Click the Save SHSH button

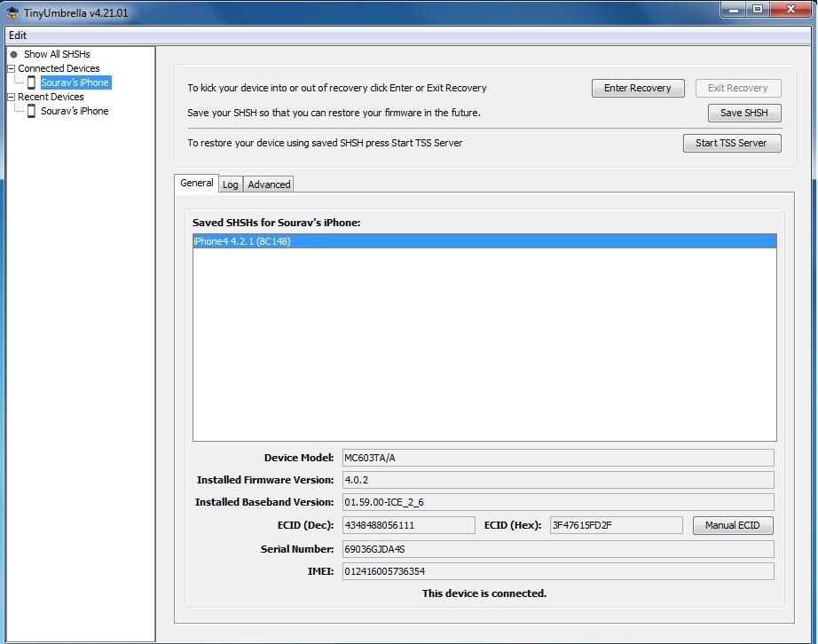point(744,114)
